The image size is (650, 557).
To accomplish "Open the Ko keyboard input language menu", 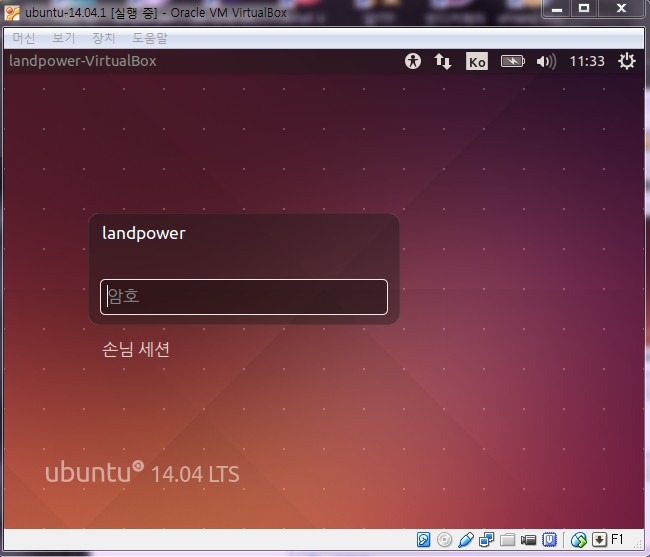I will 477,61.
